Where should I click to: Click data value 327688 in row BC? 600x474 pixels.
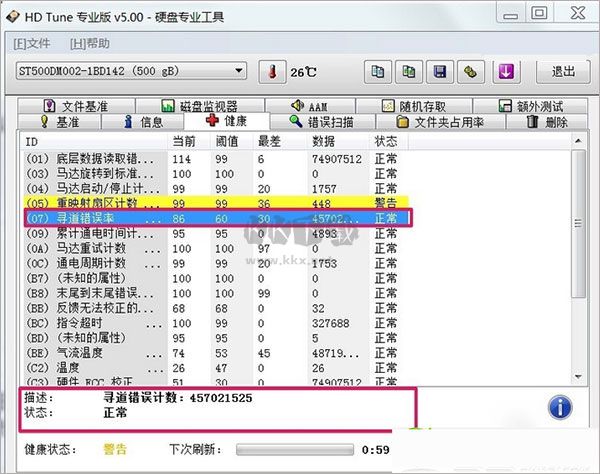coord(331,323)
